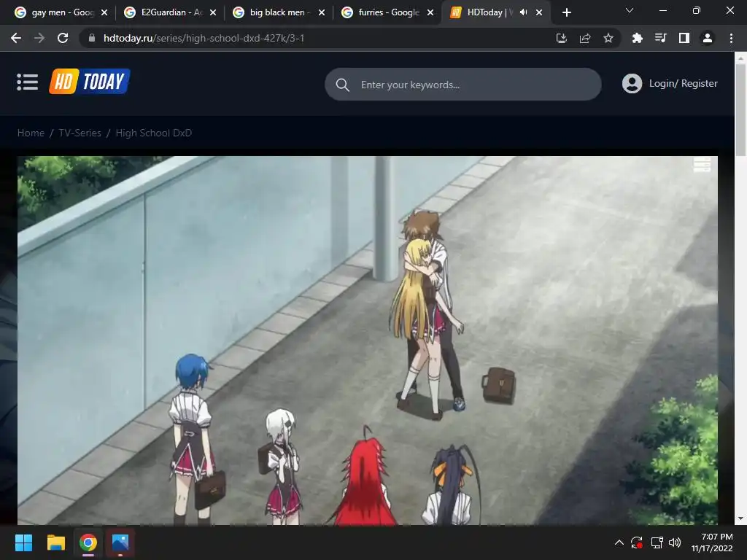Open Chrome three-dot menu

click(x=731, y=38)
